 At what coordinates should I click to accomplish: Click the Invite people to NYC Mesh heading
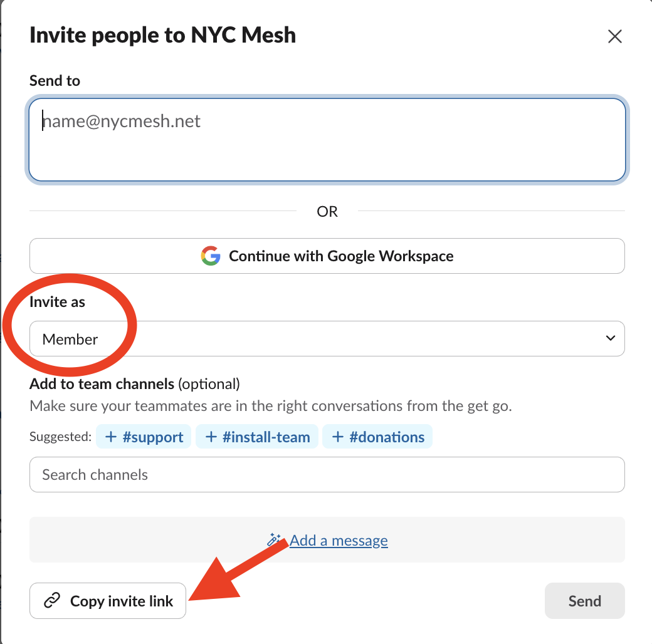162,35
